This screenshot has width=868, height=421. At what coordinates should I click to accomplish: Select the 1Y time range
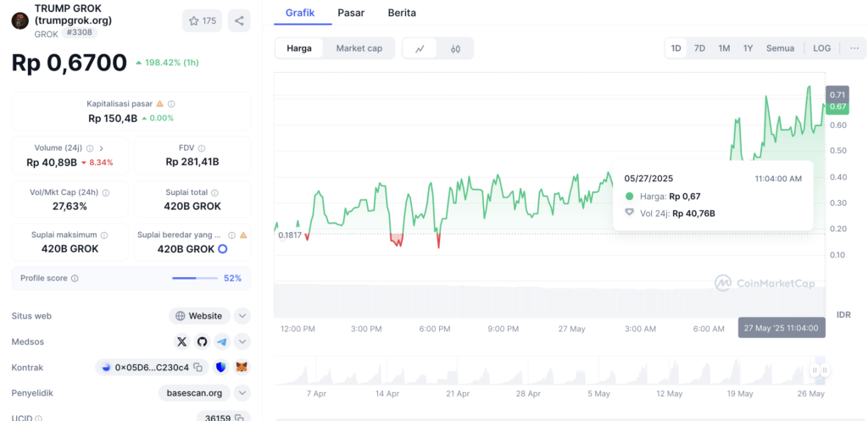tap(748, 48)
